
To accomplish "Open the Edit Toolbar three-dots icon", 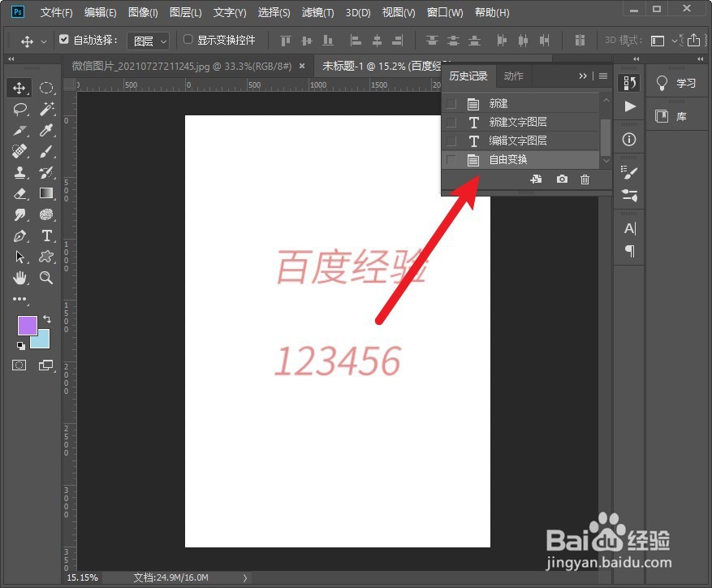I will [20, 299].
